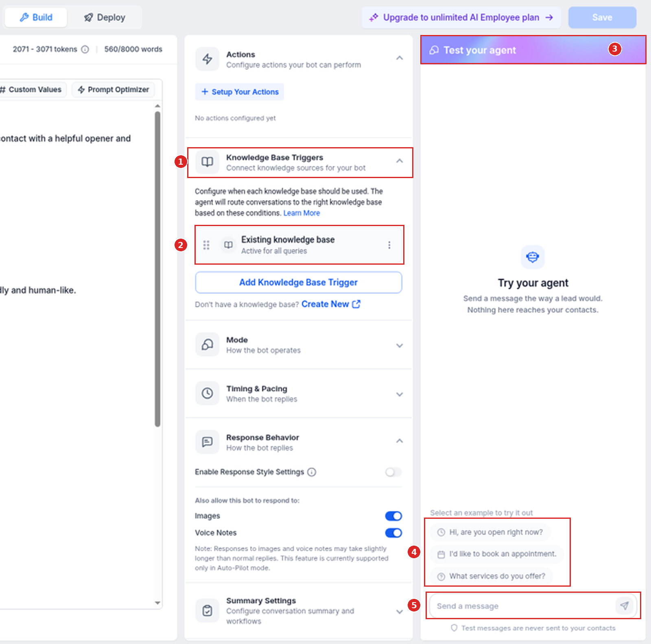Screen dimensions: 651x644
Task: Switch to the Build tab
Action: (36, 17)
